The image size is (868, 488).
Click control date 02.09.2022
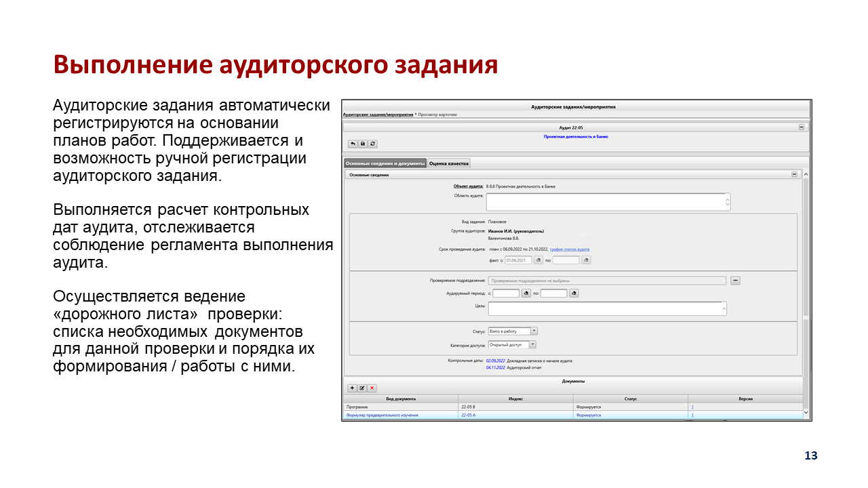click(x=496, y=361)
